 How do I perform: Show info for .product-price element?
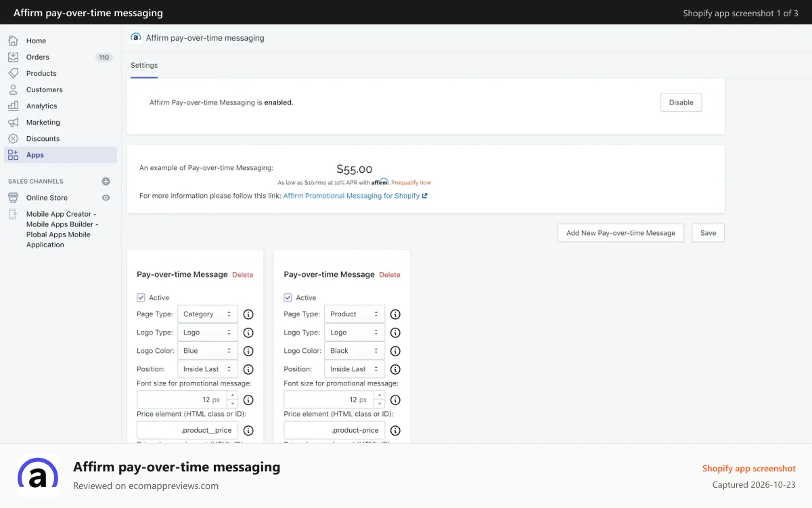[395, 430]
